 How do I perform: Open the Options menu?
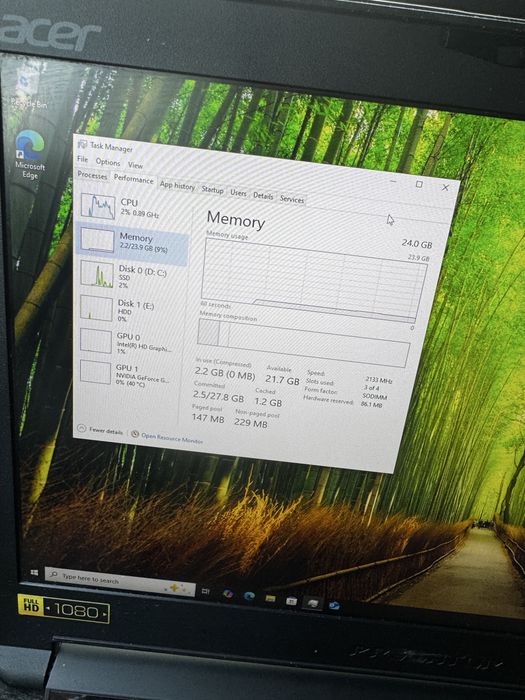tap(108, 162)
